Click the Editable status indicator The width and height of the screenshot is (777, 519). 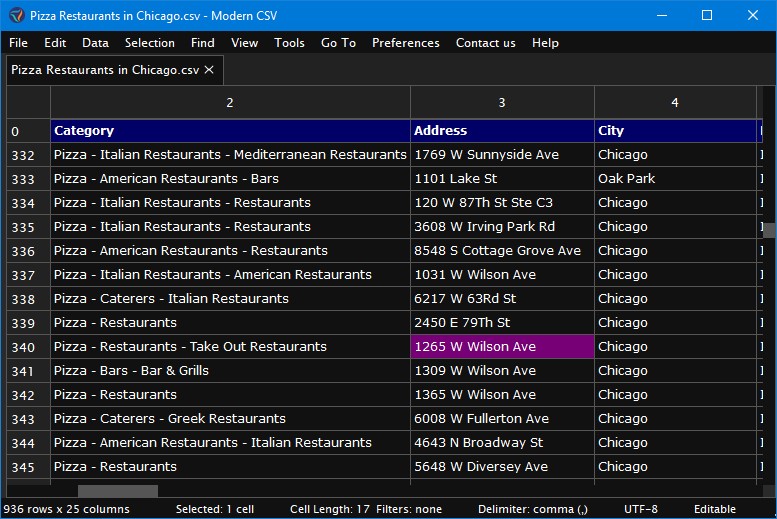(x=715, y=509)
